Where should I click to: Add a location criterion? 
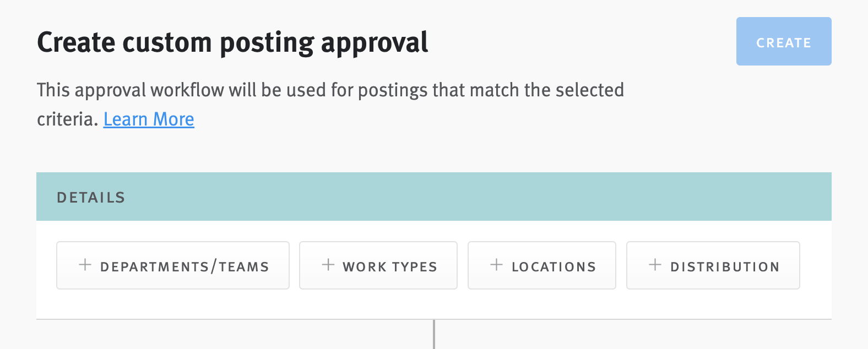pos(541,265)
